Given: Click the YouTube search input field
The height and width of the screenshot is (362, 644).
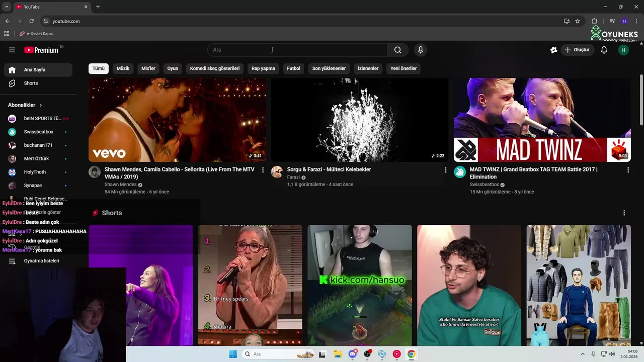Looking at the screenshot, I should point(297,50).
